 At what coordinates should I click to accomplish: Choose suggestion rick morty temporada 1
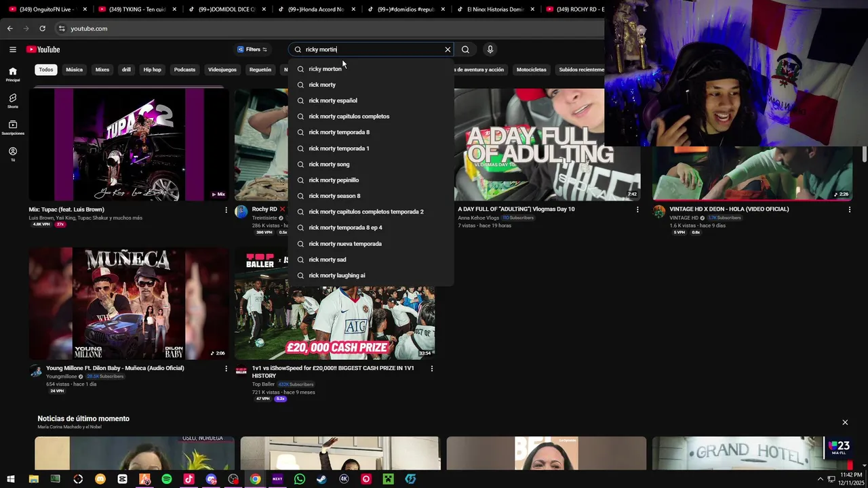point(372,148)
